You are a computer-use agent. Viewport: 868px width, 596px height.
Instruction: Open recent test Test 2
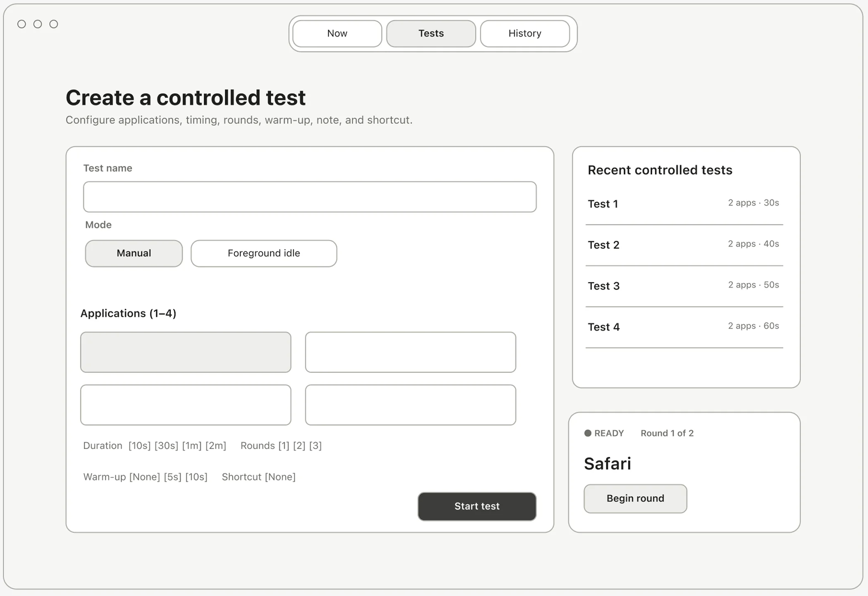684,245
